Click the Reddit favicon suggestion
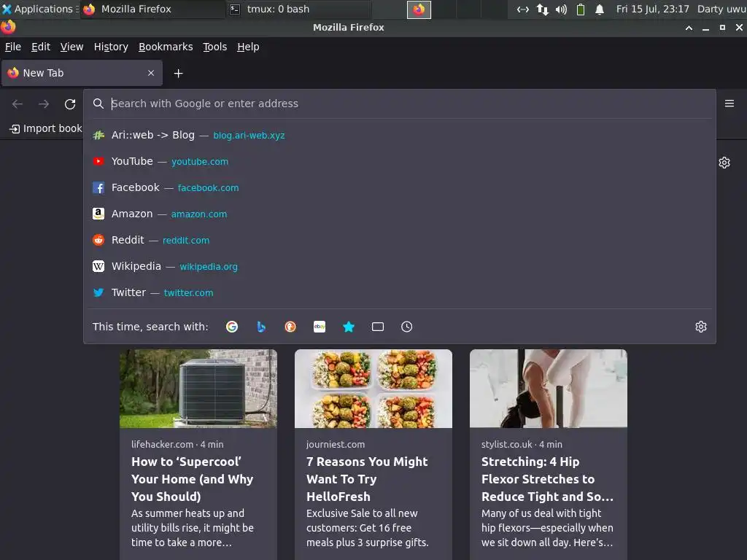Image resolution: width=747 pixels, height=560 pixels. (x=98, y=240)
